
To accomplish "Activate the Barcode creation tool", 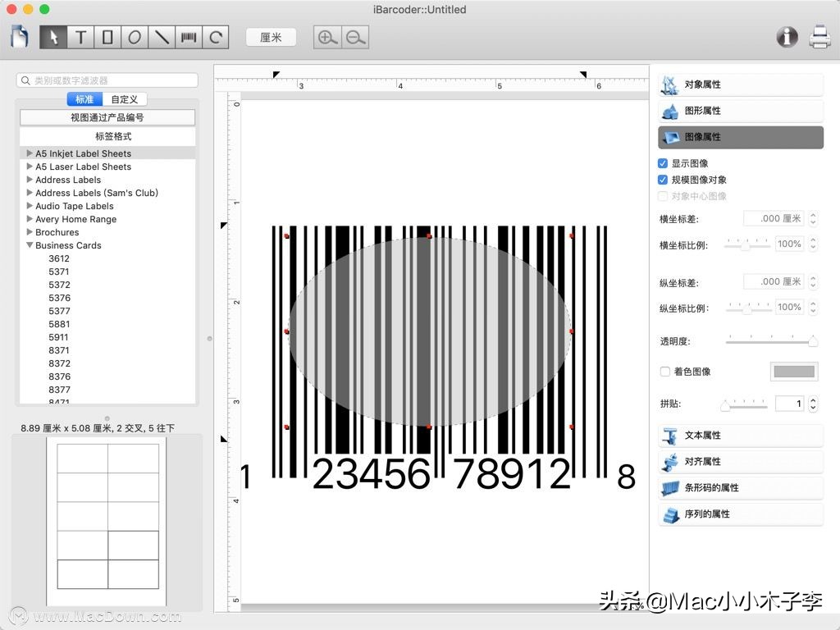I will tap(188, 37).
